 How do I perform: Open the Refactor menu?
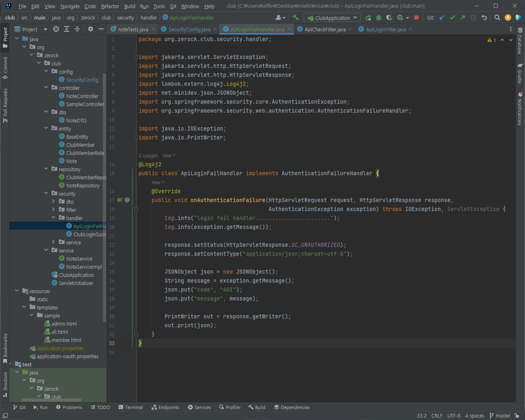(110, 6)
